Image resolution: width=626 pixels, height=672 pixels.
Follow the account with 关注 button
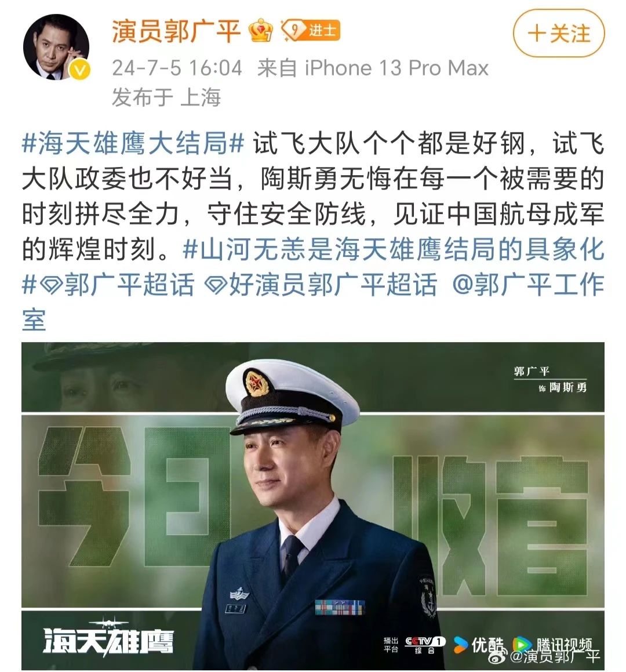[559, 34]
